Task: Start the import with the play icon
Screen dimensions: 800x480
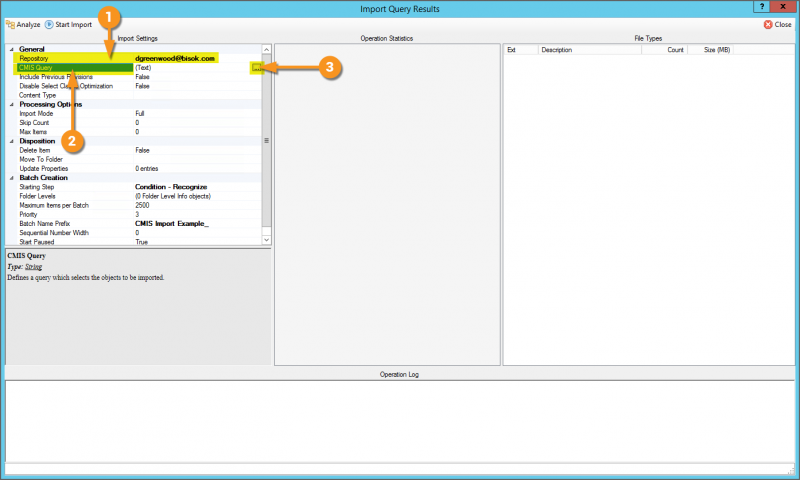Action: pos(49,24)
